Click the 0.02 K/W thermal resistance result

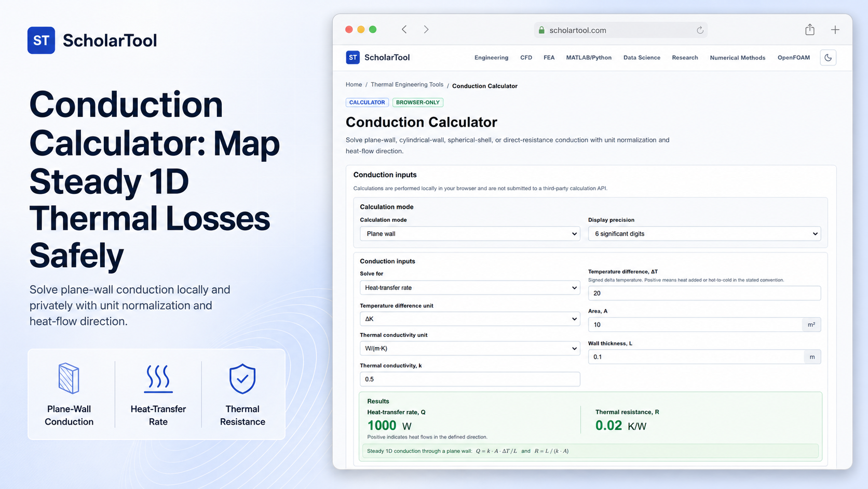621,426
